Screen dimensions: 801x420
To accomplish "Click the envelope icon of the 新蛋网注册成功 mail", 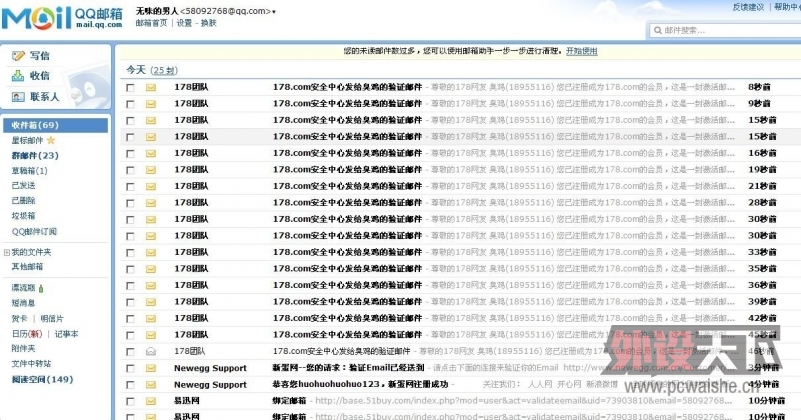I will pos(151,385).
